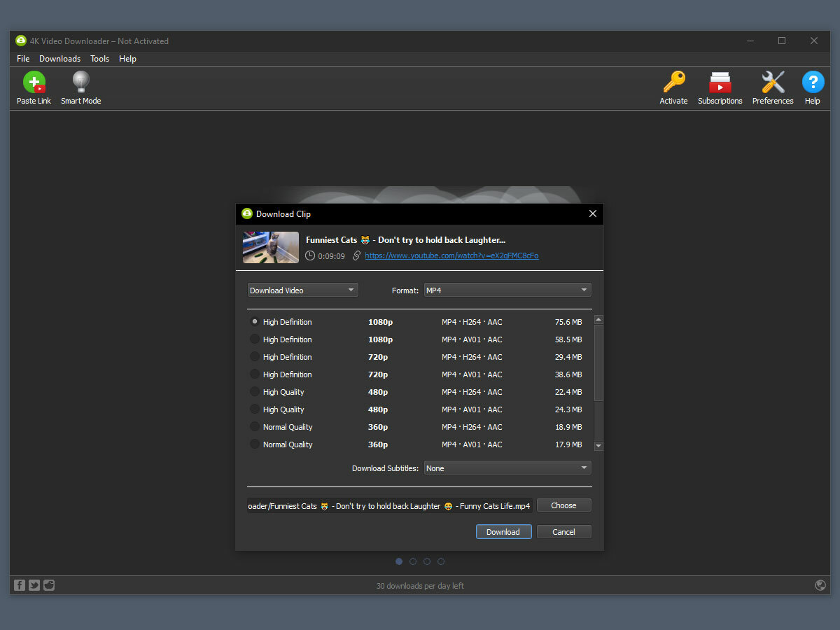This screenshot has width=840, height=630.
Task: Click the scroll up arrow of quality list
Action: point(598,320)
